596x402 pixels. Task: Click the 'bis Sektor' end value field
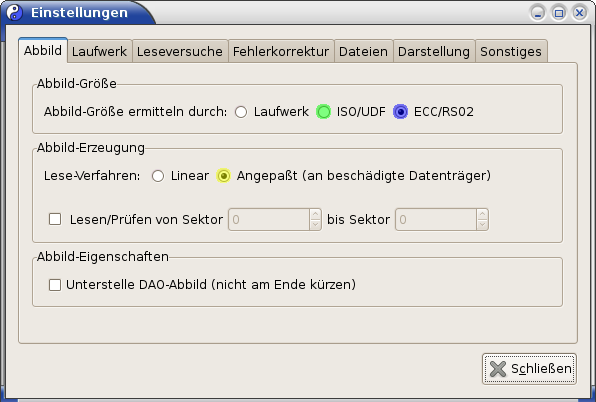[x=436, y=220]
